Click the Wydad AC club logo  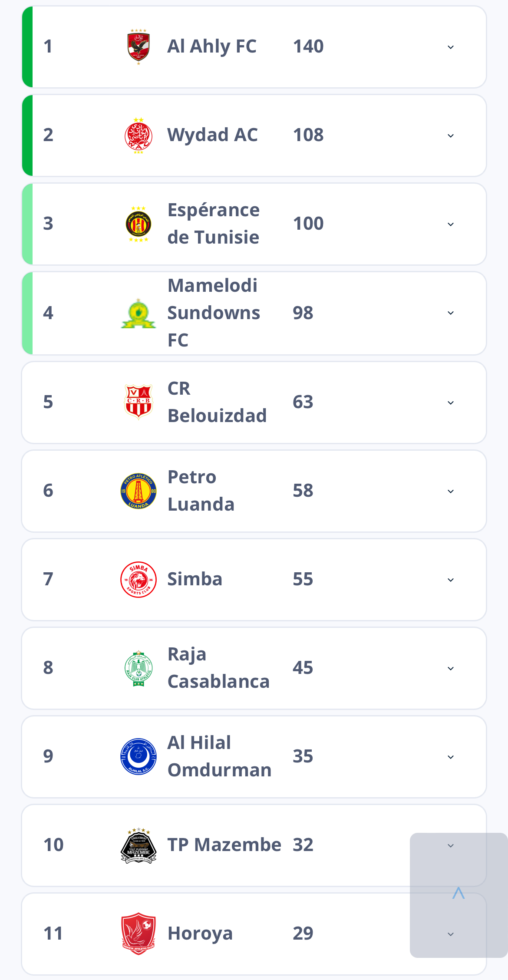[x=139, y=135]
